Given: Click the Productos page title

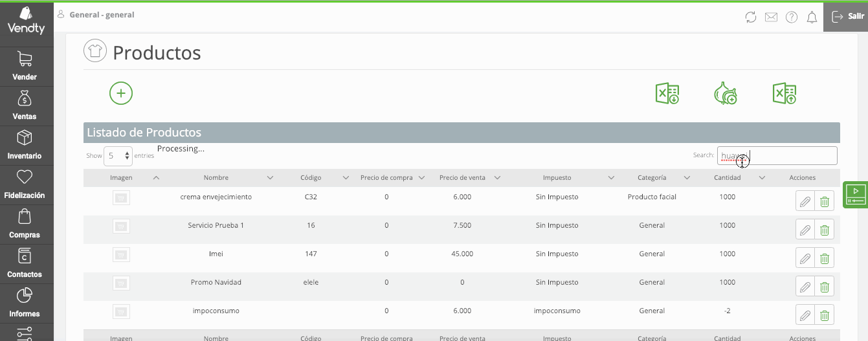Looking at the screenshot, I should tap(157, 52).
